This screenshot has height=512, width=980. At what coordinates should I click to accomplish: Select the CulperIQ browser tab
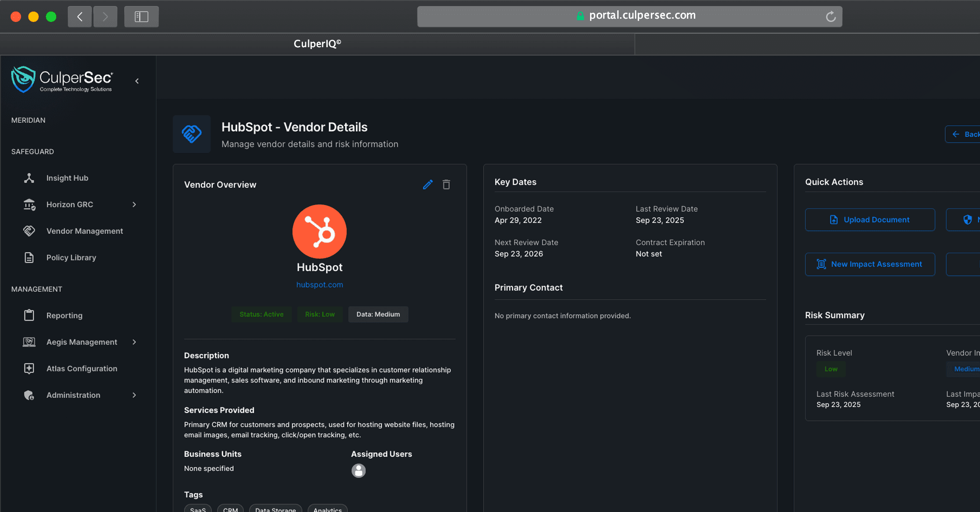(317, 44)
